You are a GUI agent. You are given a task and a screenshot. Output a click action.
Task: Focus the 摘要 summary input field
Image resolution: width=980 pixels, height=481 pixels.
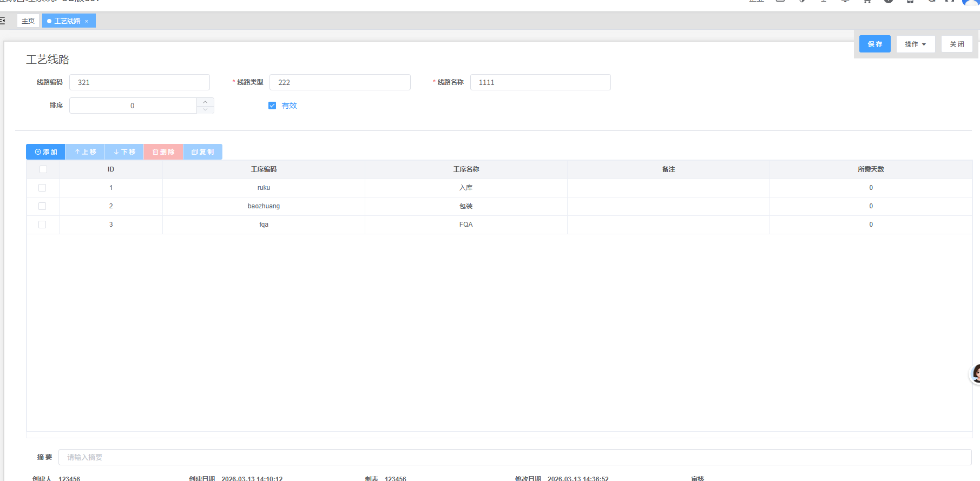pos(514,457)
